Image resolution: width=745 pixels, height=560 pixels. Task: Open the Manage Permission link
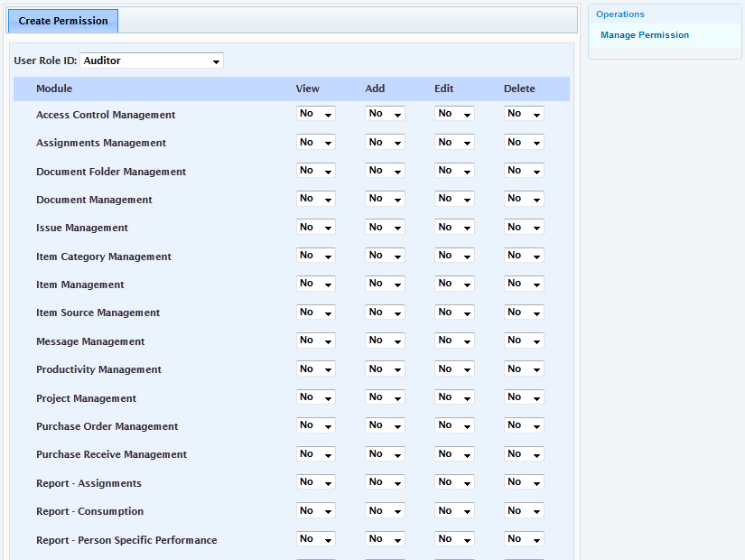(644, 35)
